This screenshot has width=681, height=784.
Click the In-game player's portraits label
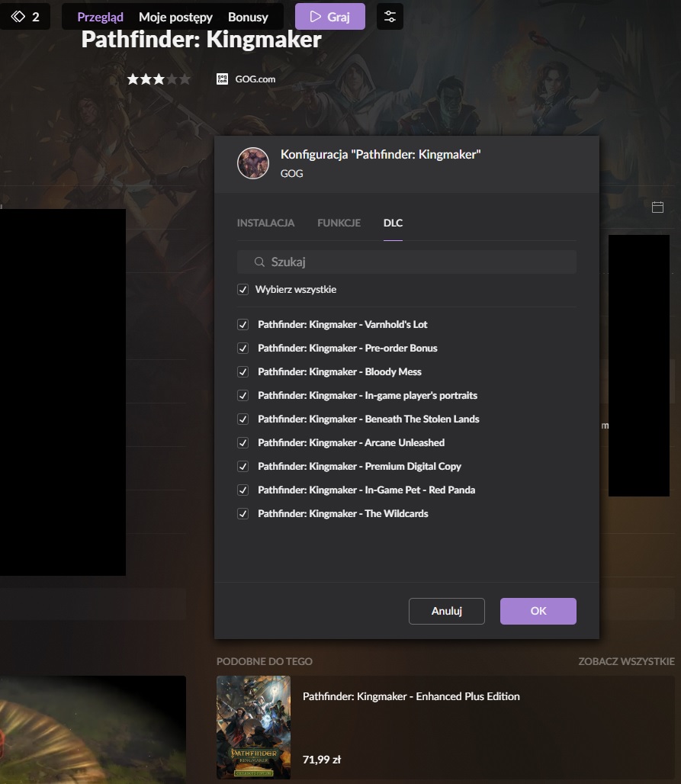368,396
